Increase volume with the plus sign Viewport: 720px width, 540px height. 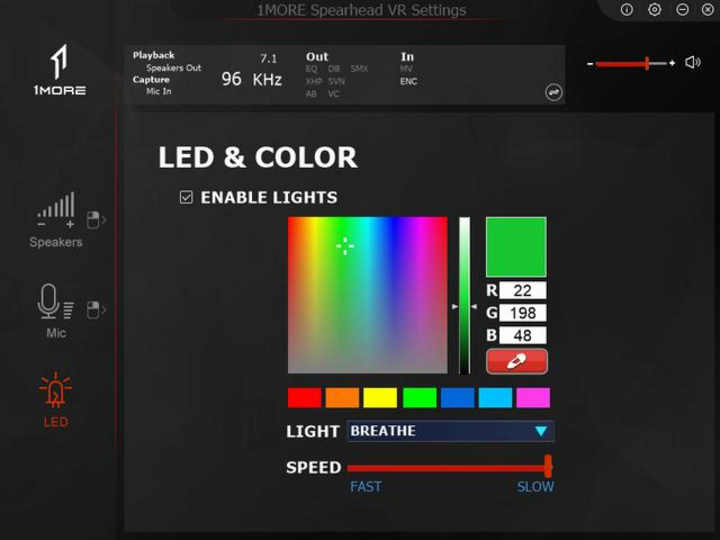pyautogui.click(x=672, y=63)
